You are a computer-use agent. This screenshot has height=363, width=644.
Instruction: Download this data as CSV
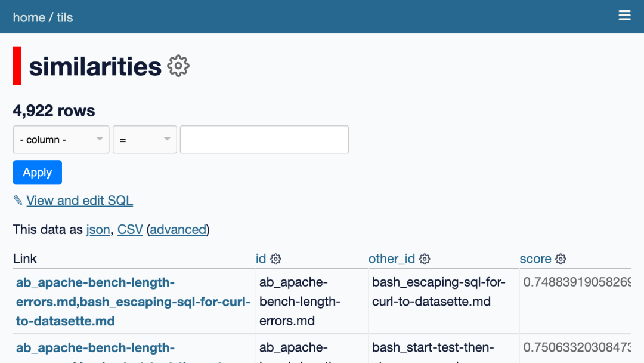(x=130, y=230)
